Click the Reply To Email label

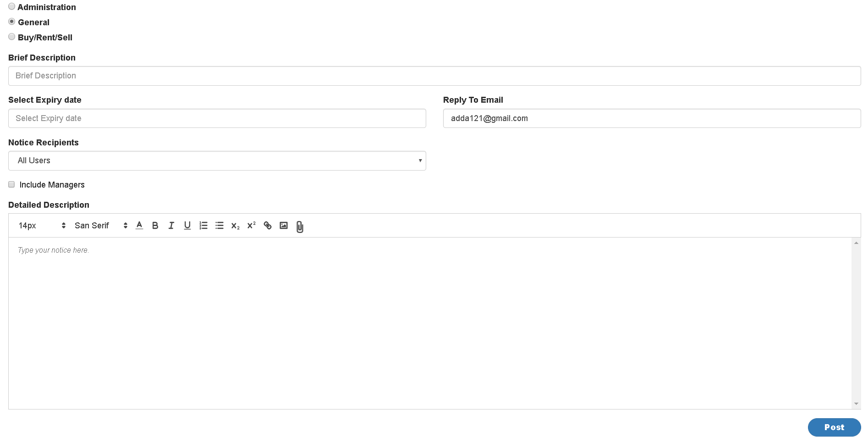(473, 100)
